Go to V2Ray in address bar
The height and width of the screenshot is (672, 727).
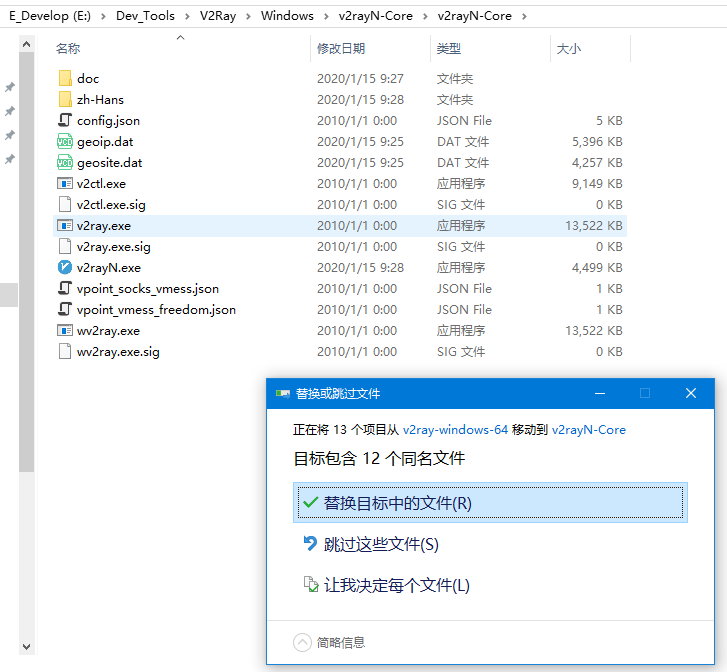[x=218, y=16]
